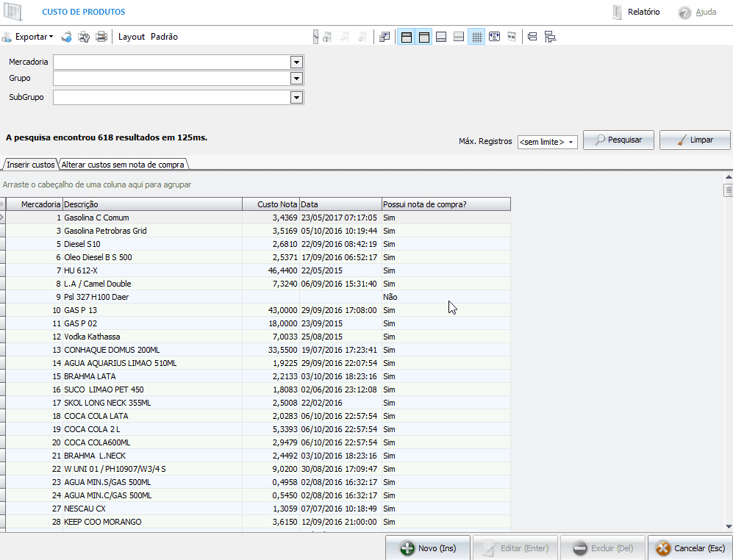Click the Limpar clear button
733x560 pixels.
695,140
